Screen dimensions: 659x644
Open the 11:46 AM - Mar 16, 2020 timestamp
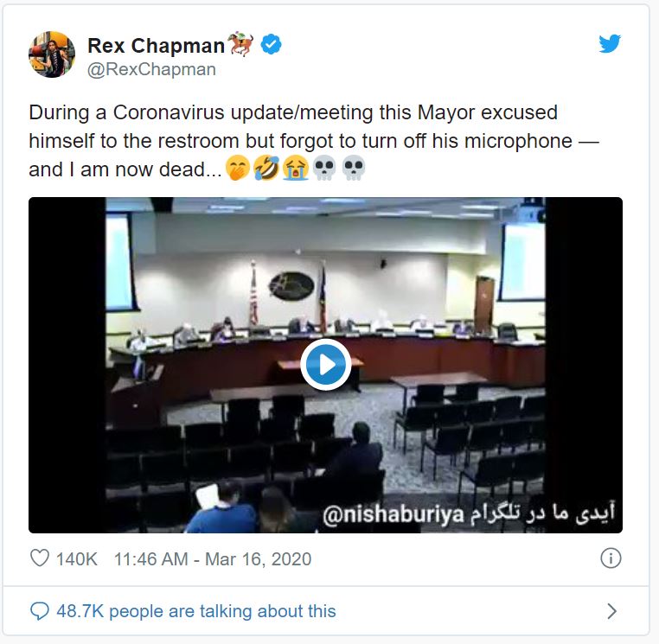[213, 559]
